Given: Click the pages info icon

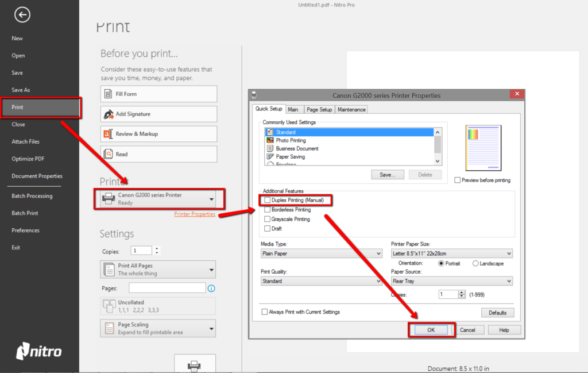Looking at the screenshot, I should 211,288.
